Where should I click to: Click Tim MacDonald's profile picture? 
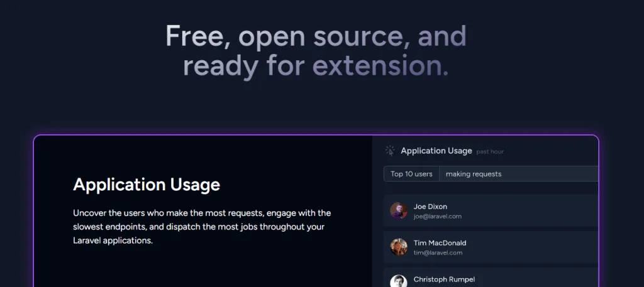399,247
